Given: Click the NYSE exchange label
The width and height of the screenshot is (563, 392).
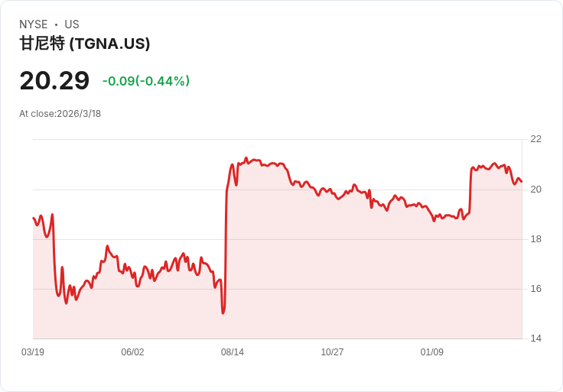Looking at the screenshot, I should click(x=34, y=24).
